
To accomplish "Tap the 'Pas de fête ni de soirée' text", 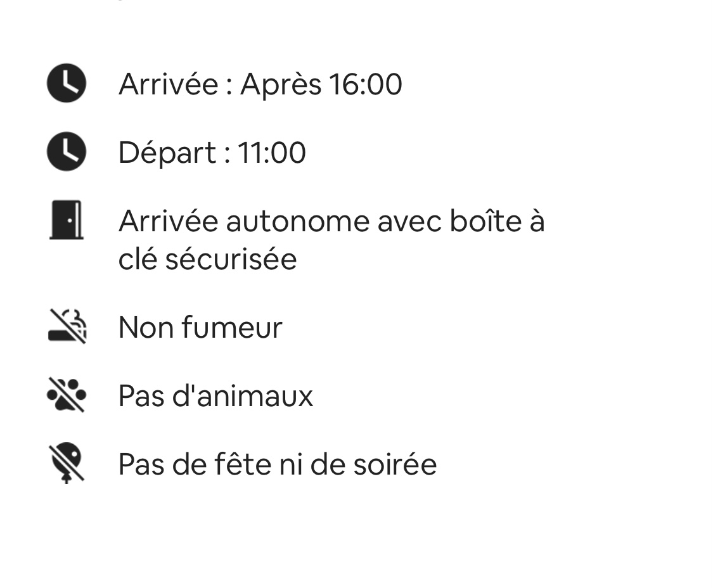I will point(277,464).
